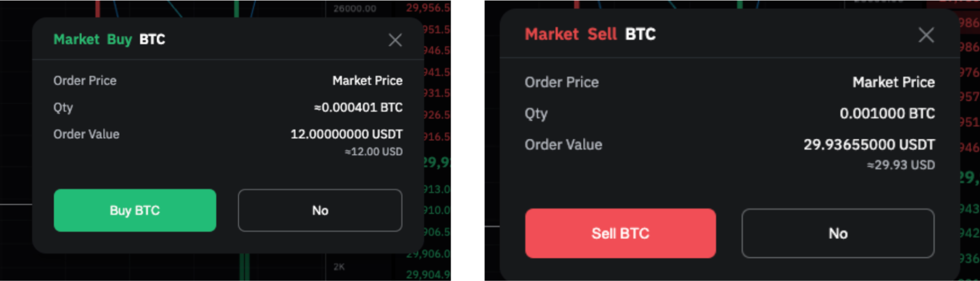980x281 pixels.
Task: Select the ≈0.000401 BTC quantity value
Action: click(358, 107)
